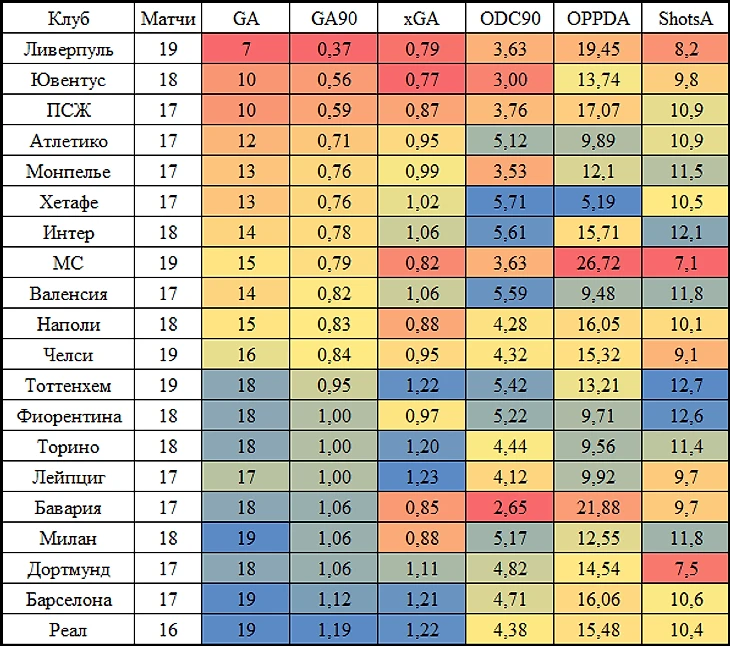Click the xGA column header
This screenshot has width=730, height=646.
click(x=422, y=18)
